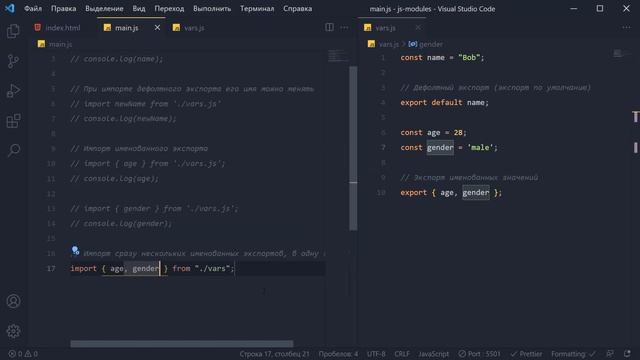This screenshot has width=640, height=360.
Task: Click the errors and warnings indicator
Action: pos(23,354)
